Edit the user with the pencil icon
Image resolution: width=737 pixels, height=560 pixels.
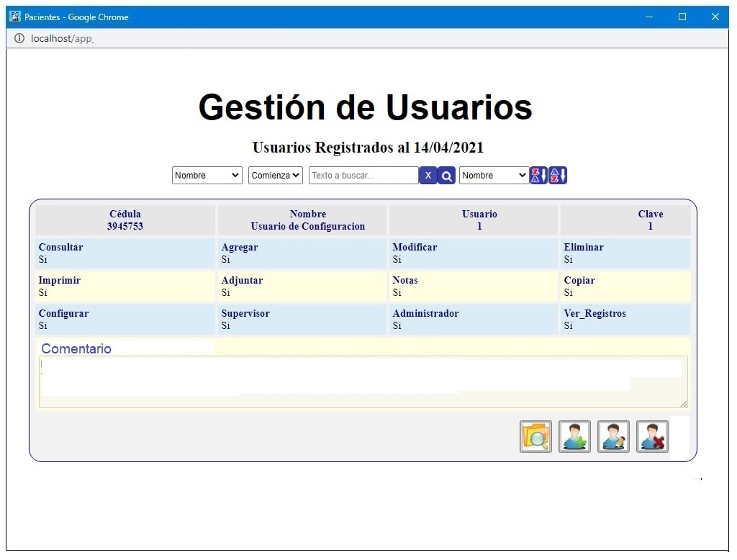coord(613,436)
